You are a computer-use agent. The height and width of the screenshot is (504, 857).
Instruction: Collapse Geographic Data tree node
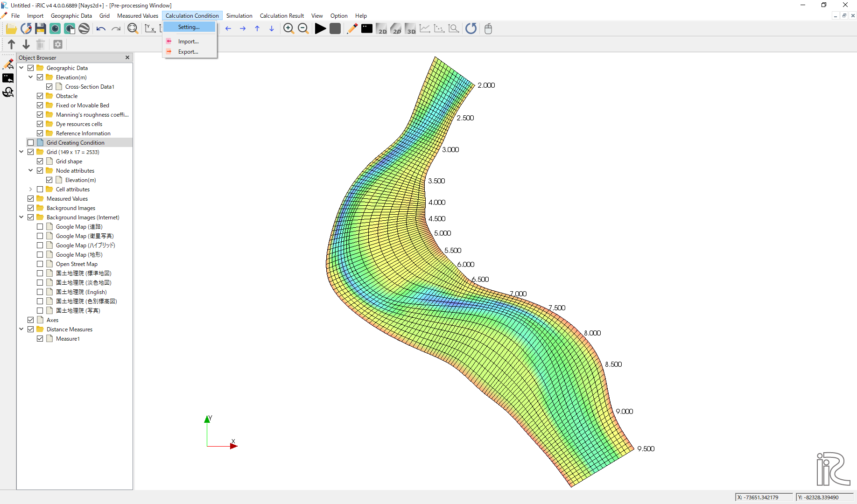(x=21, y=68)
